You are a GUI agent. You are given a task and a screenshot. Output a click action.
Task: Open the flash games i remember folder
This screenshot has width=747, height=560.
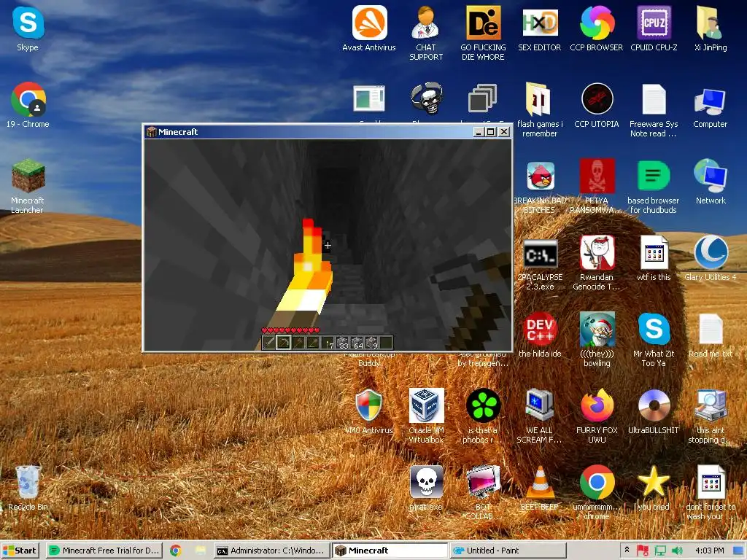pyautogui.click(x=540, y=110)
